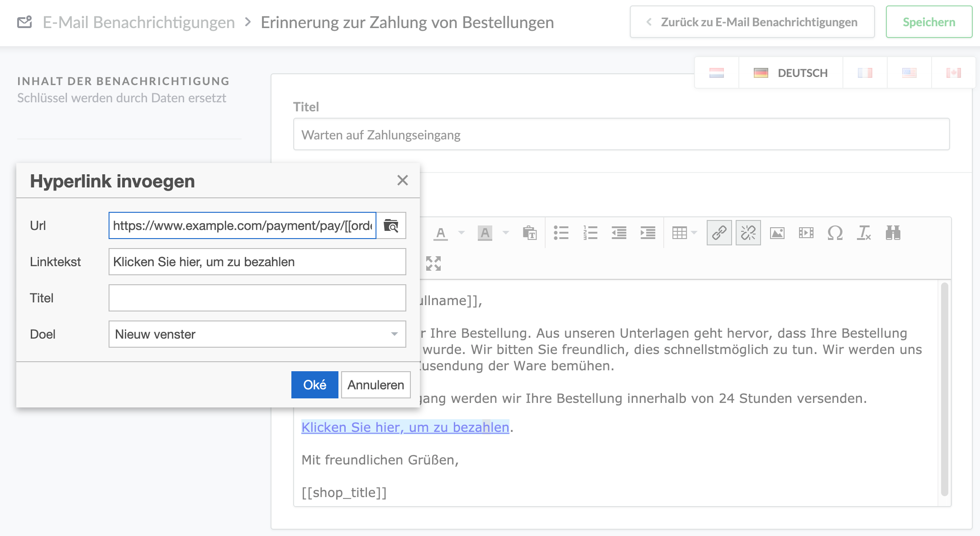Expand the background color dropdown arrow
Image resolution: width=980 pixels, height=536 pixels.
[x=506, y=233]
